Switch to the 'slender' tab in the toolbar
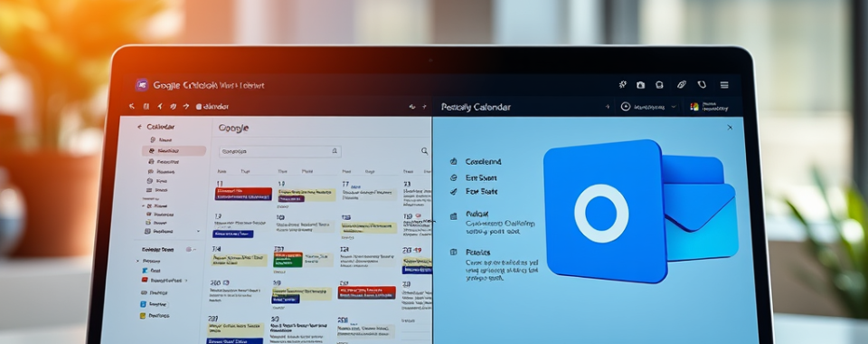This screenshot has height=344, width=868. (212, 106)
